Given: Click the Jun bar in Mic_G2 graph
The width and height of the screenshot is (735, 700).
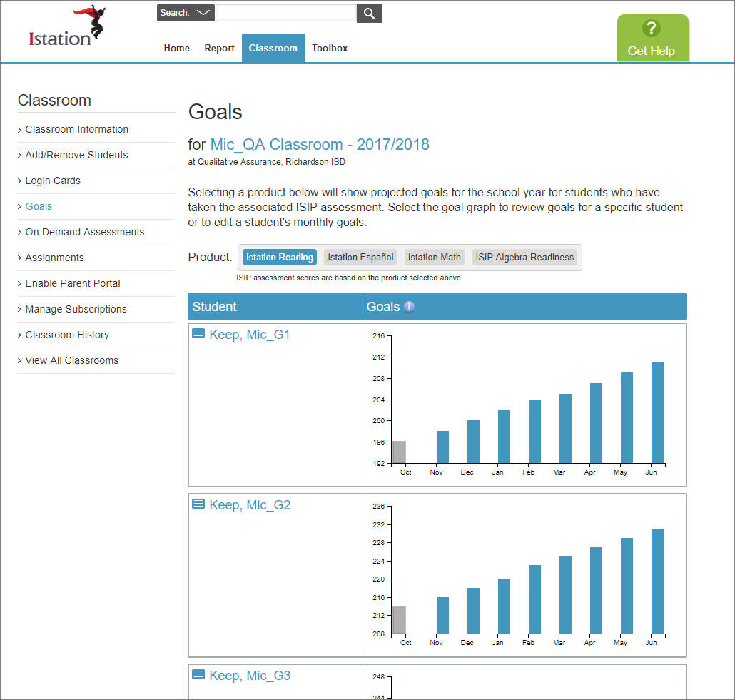Looking at the screenshot, I should 658,582.
